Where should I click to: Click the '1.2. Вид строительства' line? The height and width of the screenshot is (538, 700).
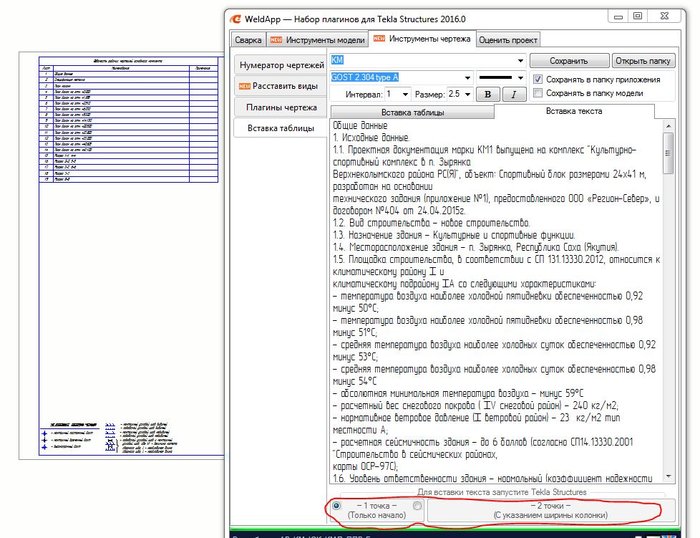tap(431, 223)
